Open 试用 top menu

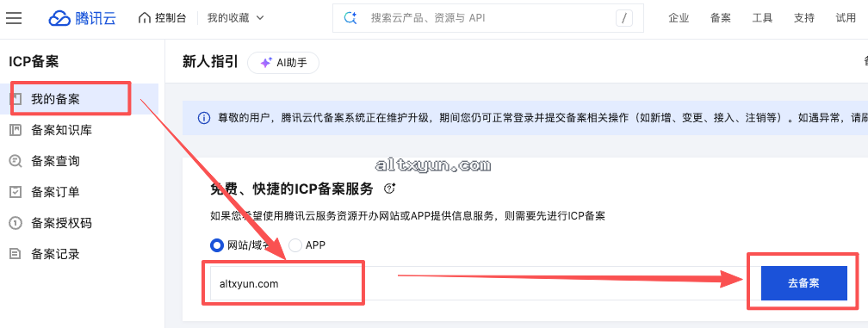pos(846,18)
